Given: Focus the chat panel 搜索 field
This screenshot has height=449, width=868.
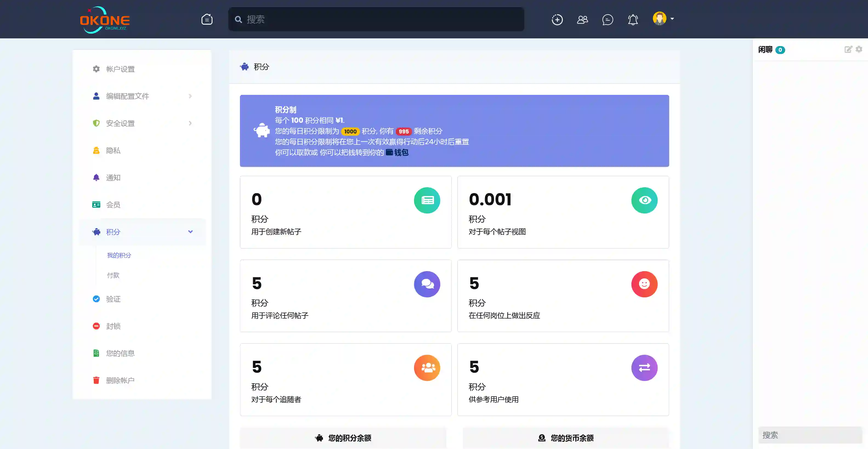Looking at the screenshot, I should [810, 435].
